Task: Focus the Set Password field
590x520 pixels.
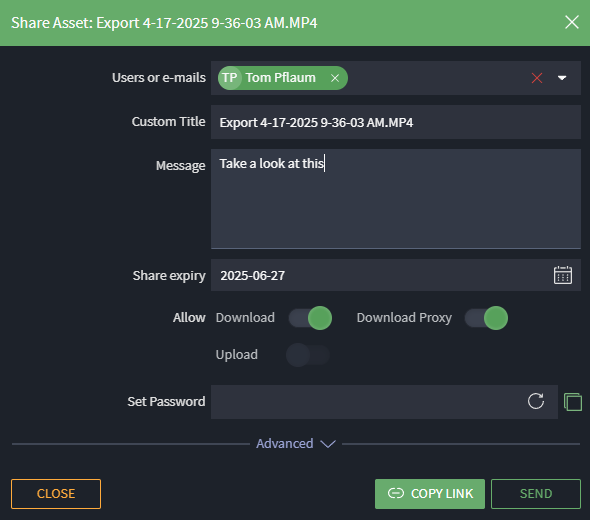Action: pyautogui.click(x=384, y=401)
